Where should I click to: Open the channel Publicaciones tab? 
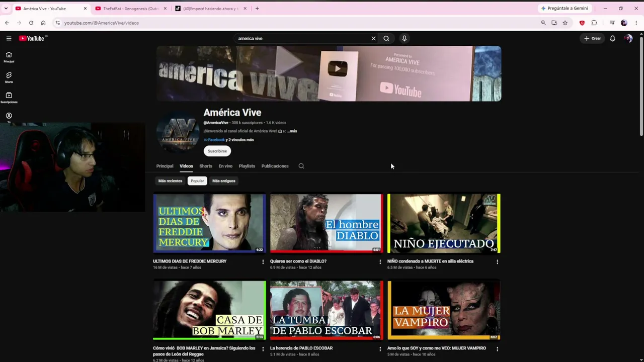tap(275, 166)
